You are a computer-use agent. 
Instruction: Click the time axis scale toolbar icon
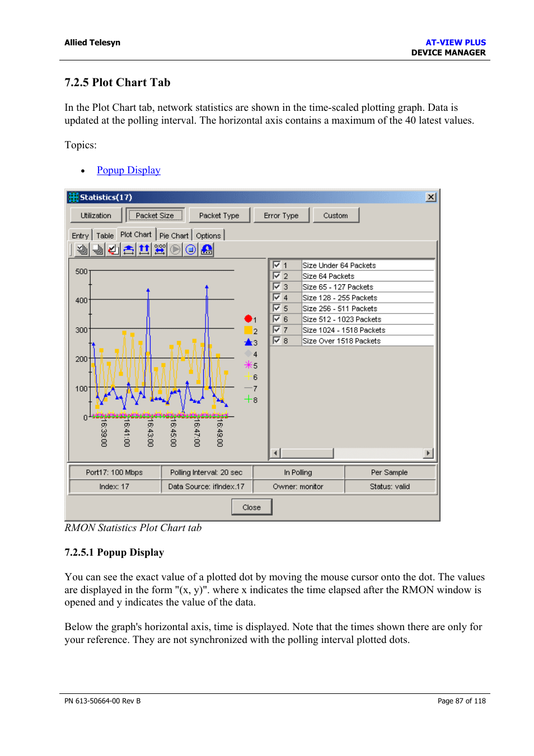click(160, 250)
